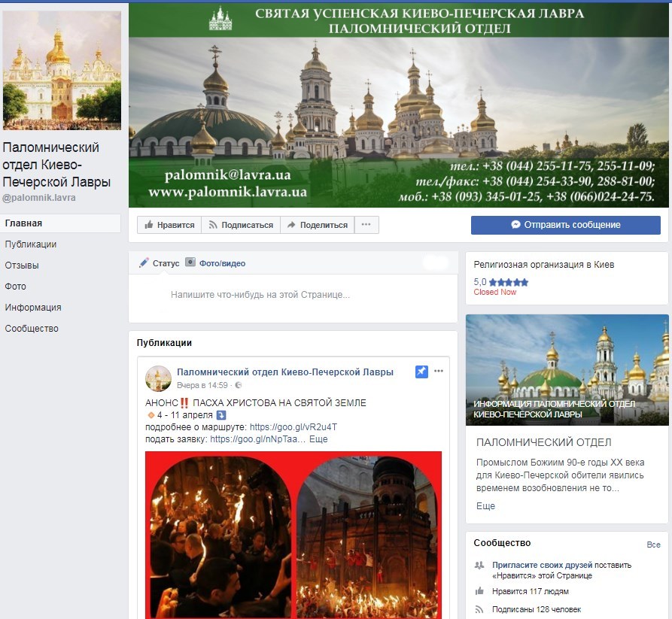Open the page profile picture

coord(62,71)
